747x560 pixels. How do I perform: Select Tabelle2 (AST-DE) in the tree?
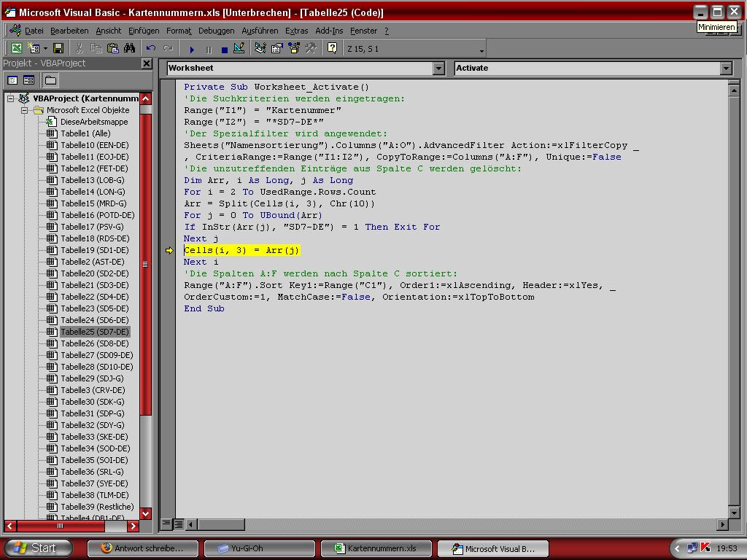coord(93,262)
